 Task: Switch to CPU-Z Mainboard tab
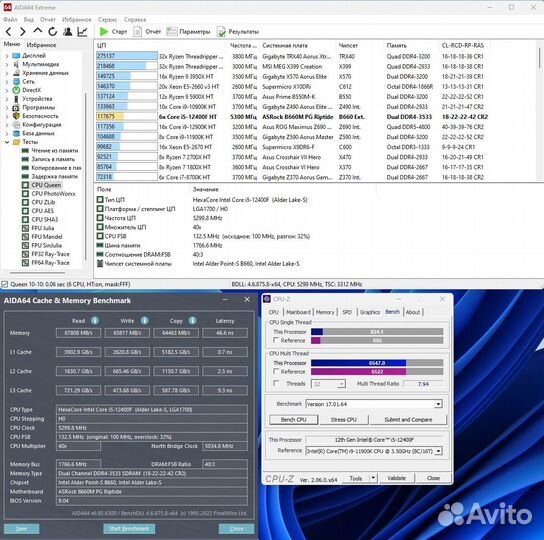pyautogui.click(x=298, y=312)
